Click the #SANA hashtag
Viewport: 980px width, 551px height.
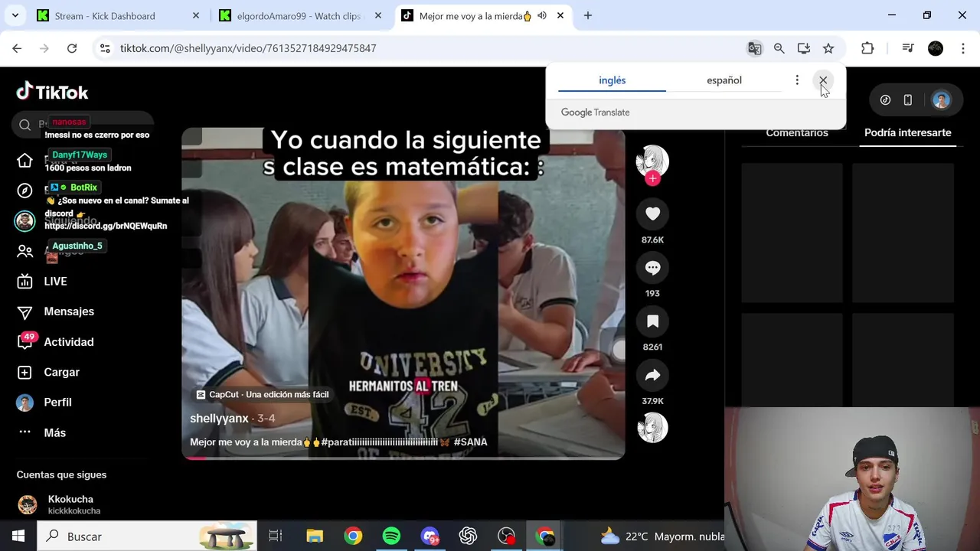[470, 442]
